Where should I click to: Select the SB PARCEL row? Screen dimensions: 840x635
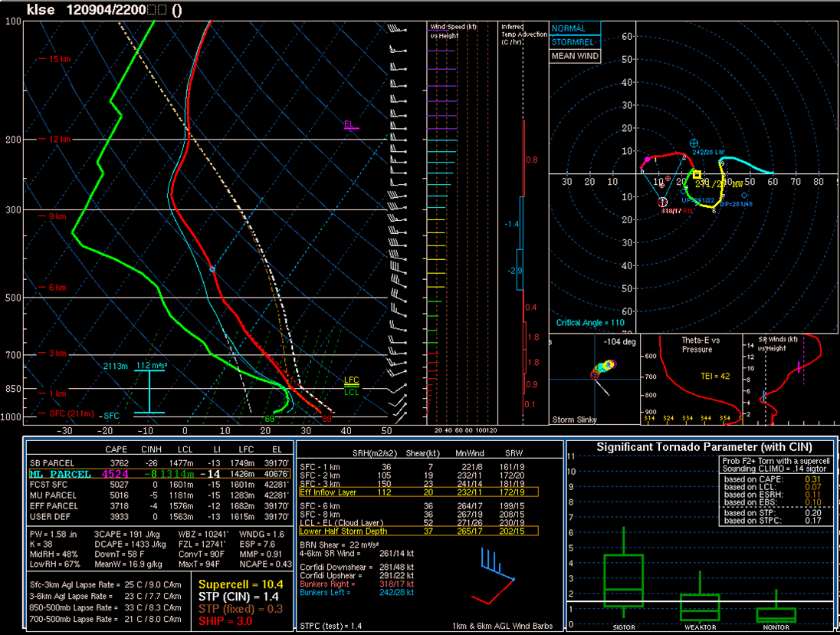coord(159,463)
